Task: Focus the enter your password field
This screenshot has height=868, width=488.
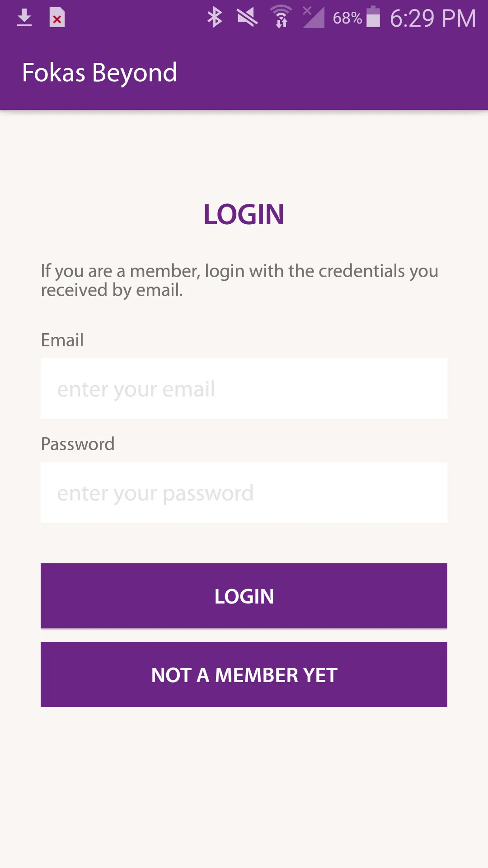Action: pos(244,492)
